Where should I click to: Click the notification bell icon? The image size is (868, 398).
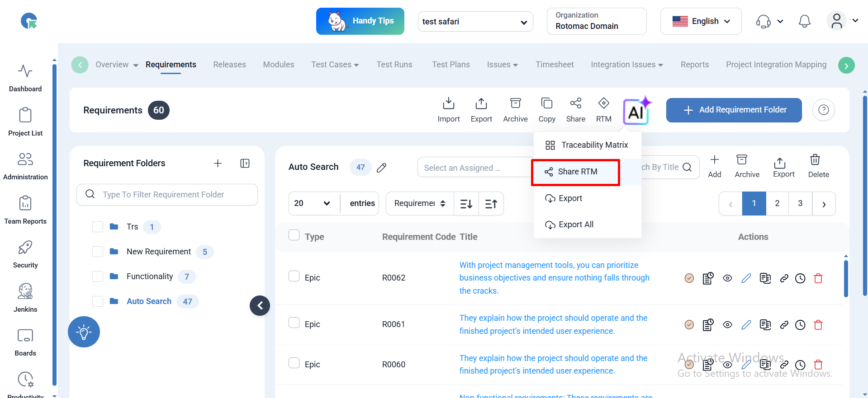804,21
